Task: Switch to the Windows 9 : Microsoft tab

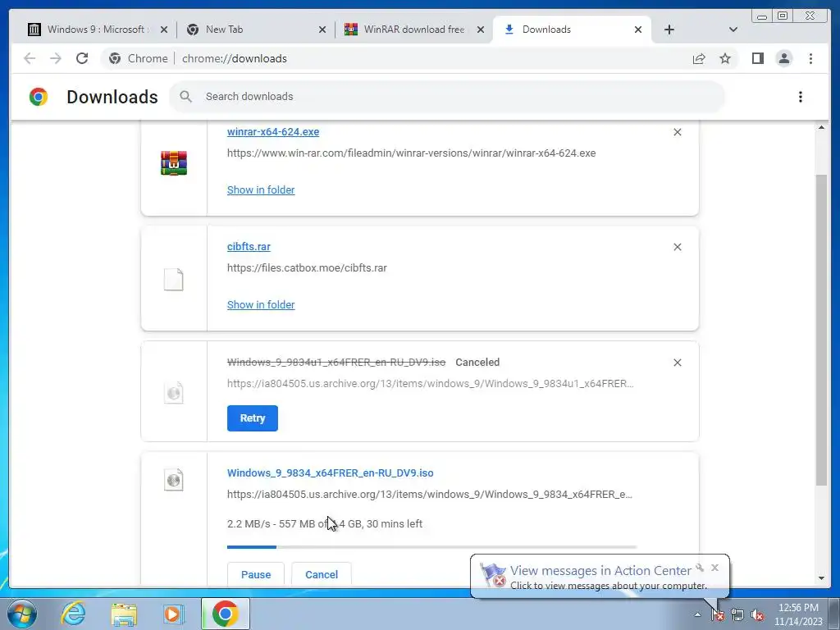Action: pyautogui.click(x=97, y=30)
